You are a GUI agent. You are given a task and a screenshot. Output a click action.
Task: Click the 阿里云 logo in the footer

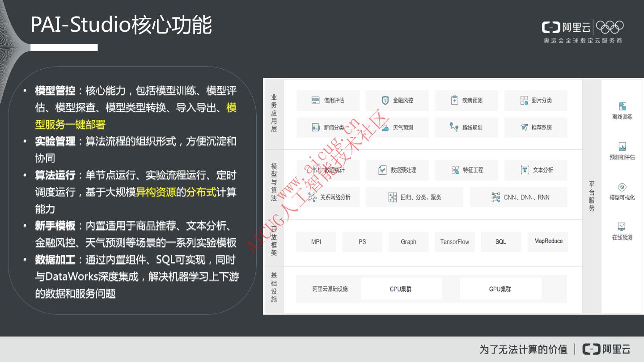pos(606,349)
